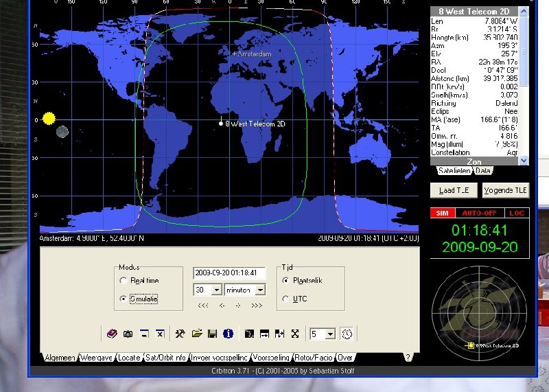
Task: Click the panel toggle icon with downward arrow
Action: (x=264, y=334)
